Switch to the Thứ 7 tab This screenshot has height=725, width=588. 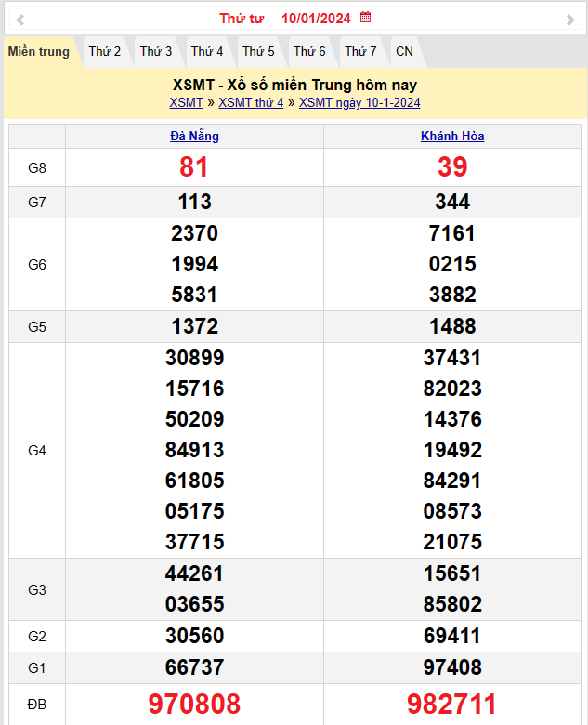pos(360,51)
